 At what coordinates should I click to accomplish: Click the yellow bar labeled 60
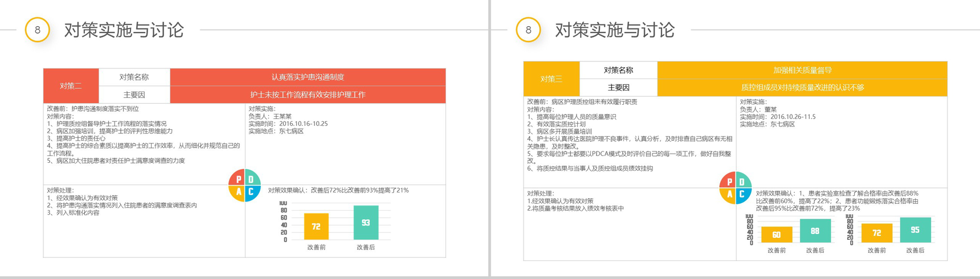pos(777,235)
